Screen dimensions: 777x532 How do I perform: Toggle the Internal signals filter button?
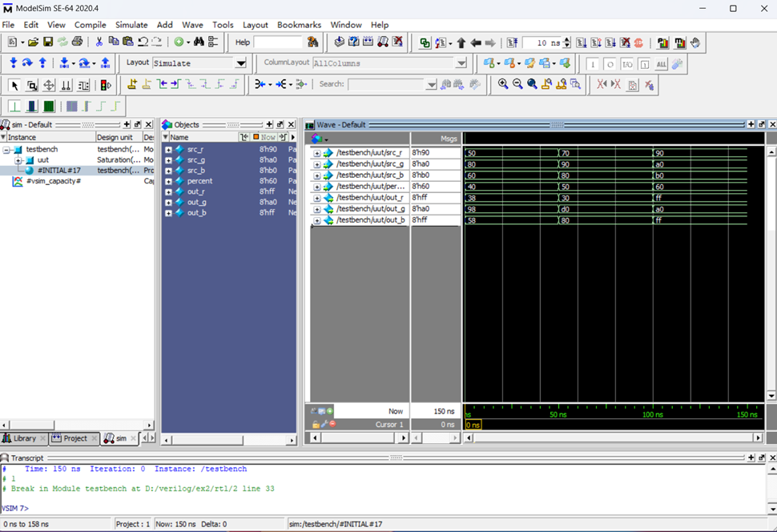[x=644, y=64]
